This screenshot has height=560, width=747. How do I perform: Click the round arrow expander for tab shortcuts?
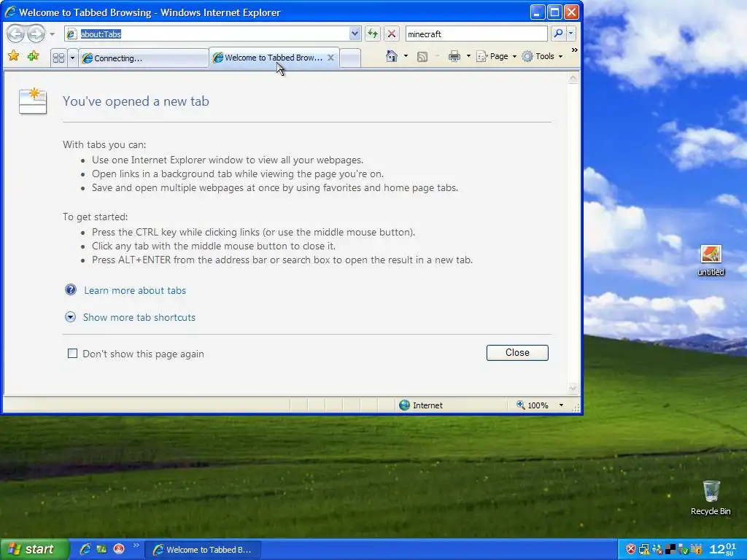click(x=70, y=317)
